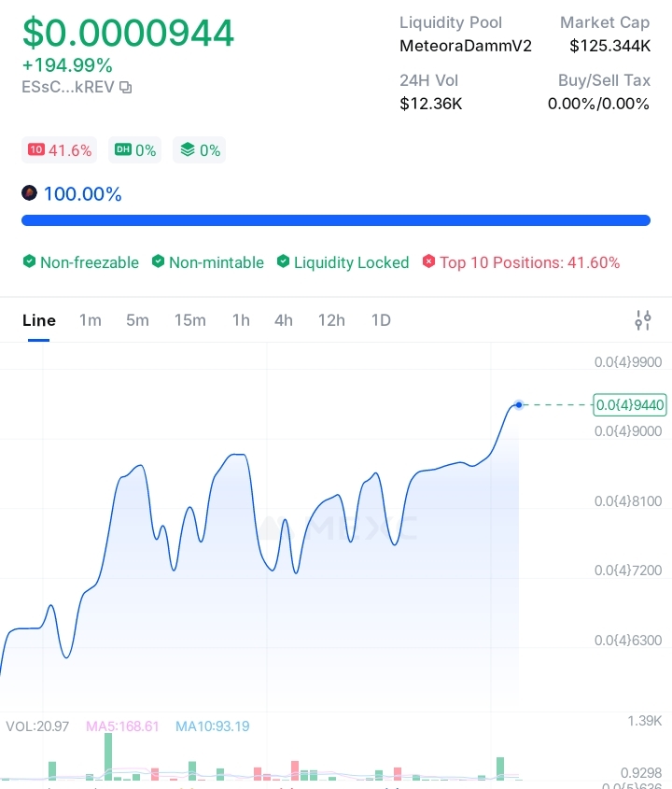The width and height of the screenshot is (672, 789).
Task: Tap the current price marker dot on chart
Action: point(519,404)
